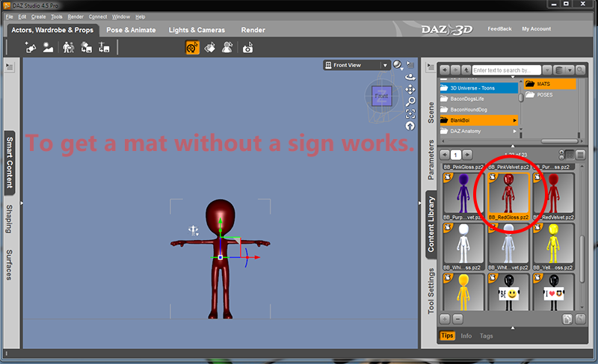Go to next thumbnail page
The width and height of the screenshot is (598, 364).
tap(468, 155)
